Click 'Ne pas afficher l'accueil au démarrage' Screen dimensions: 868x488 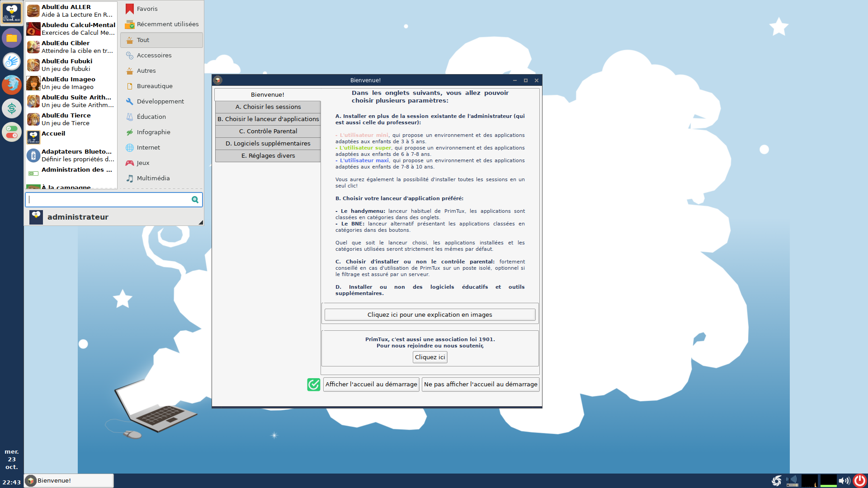[481, 385]
